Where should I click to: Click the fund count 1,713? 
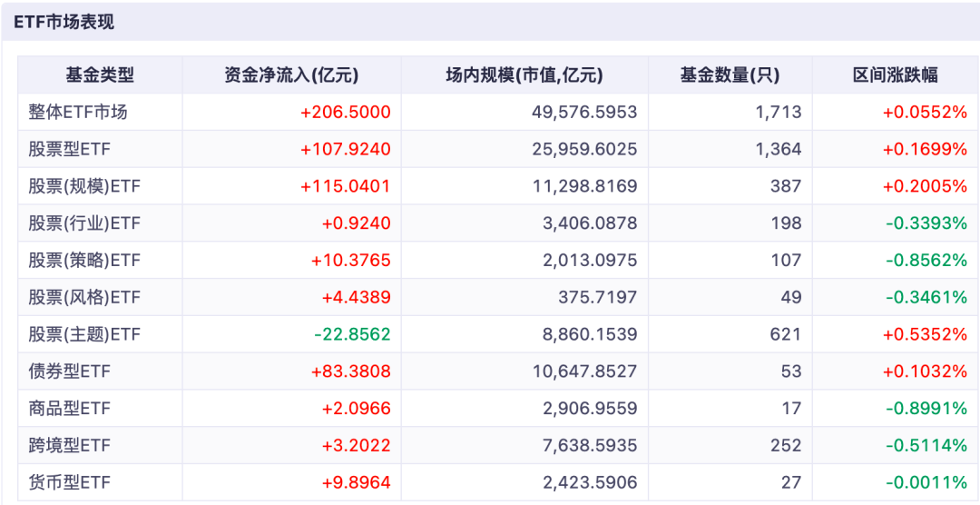tap(780, 113)
